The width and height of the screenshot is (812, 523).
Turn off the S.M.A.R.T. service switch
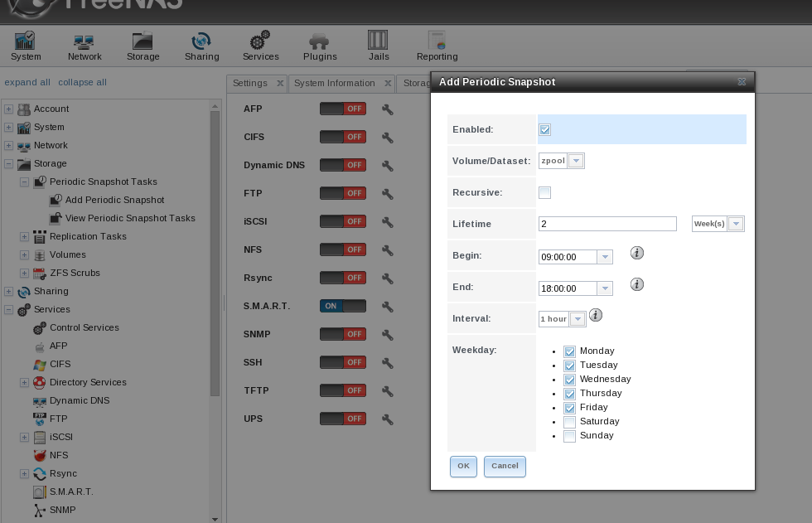[x=343, y=306]
